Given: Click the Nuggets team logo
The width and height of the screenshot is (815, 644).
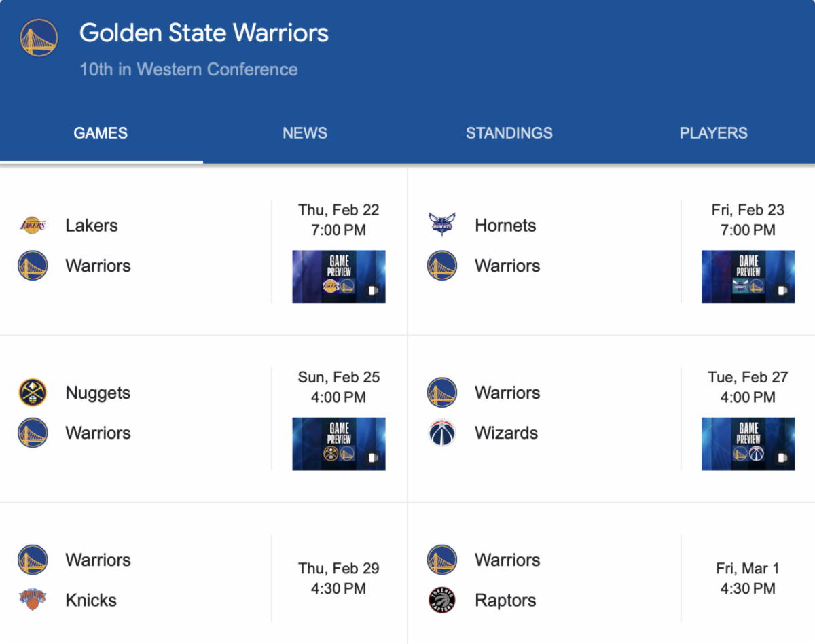Looking at the screenshot, I should [33, 393].
